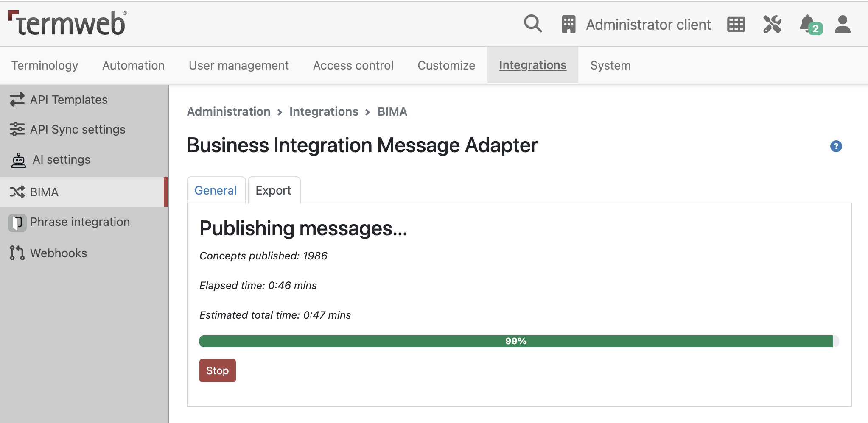The height and width of the screenshot is (423, 868).
Task: Click 'Concepts published: 1986' text
Action: (263, 256)
